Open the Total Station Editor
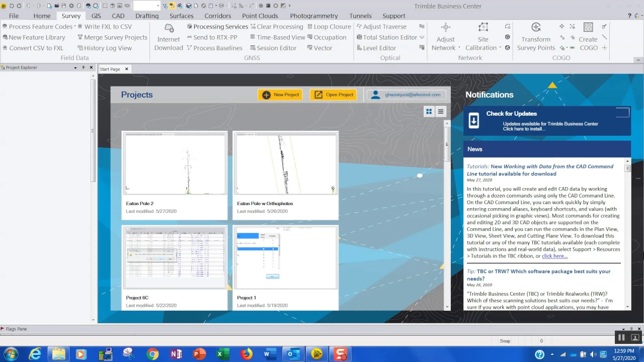644x362 pixels. (x=386, y=37)
